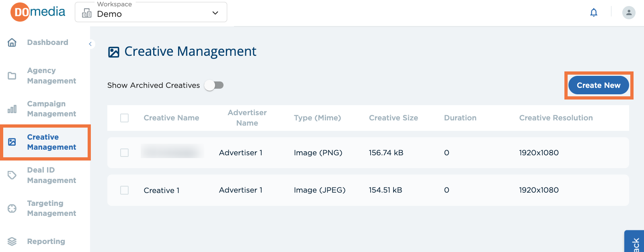Screen dimensions: 644x252
Task: Click the Creative Management page heading
Action: [190, 52]
